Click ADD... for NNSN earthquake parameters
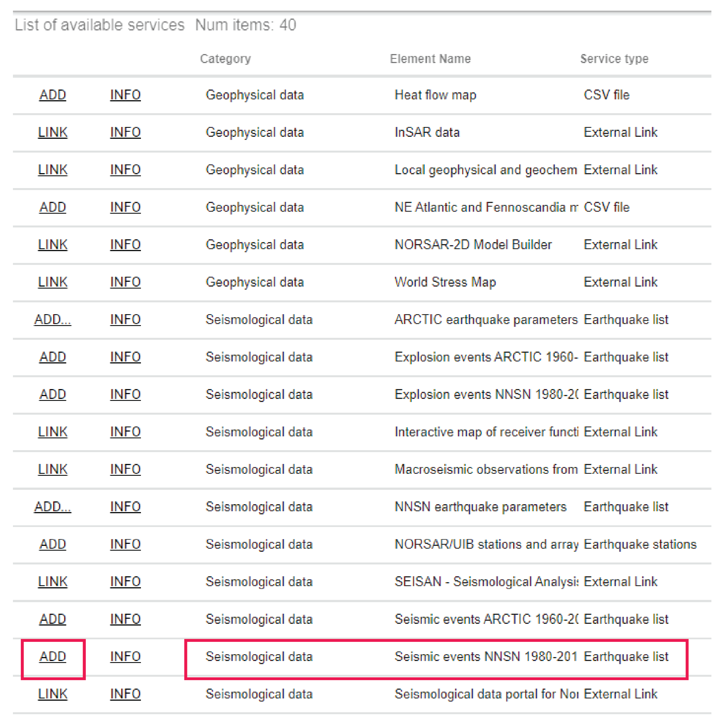 coord(53,507)
